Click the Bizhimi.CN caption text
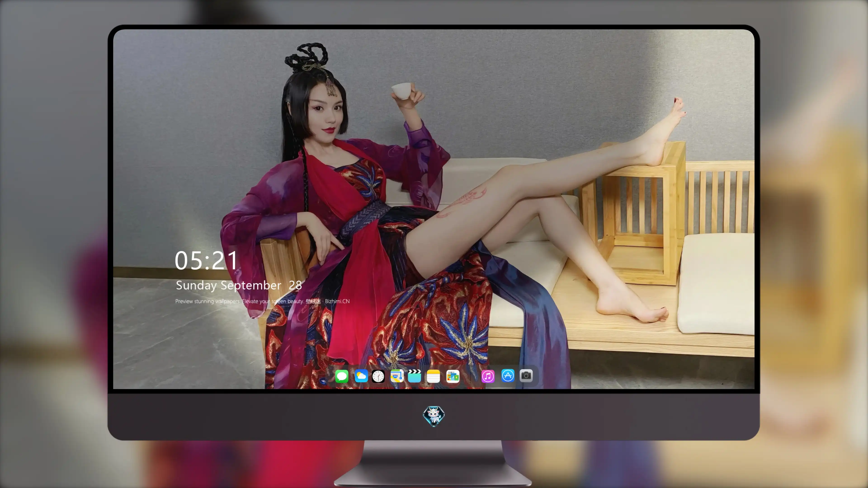868x488 pixels. [x=337, y=301]
